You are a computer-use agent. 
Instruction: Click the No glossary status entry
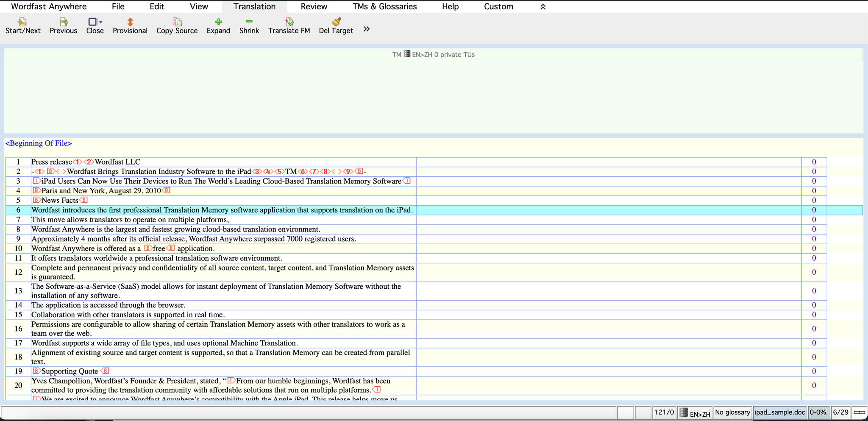[x=732, y=412]
